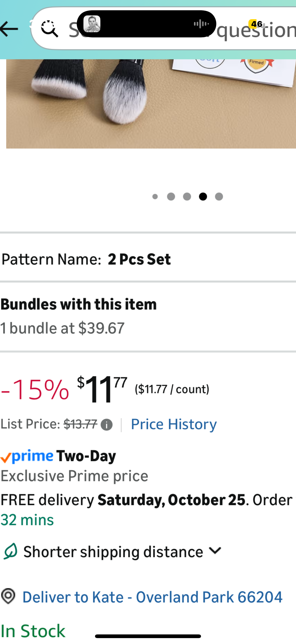Tap the search magnifier icon
296x644 pixels.
point(50,29)
